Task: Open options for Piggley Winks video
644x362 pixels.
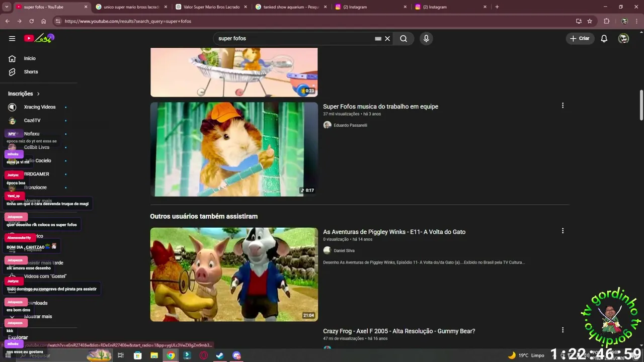Action: (562, 231)
